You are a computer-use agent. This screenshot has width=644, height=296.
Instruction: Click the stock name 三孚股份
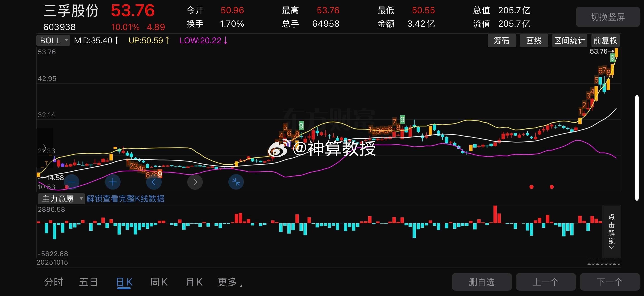pyautogui.click(x=71, y=11)
